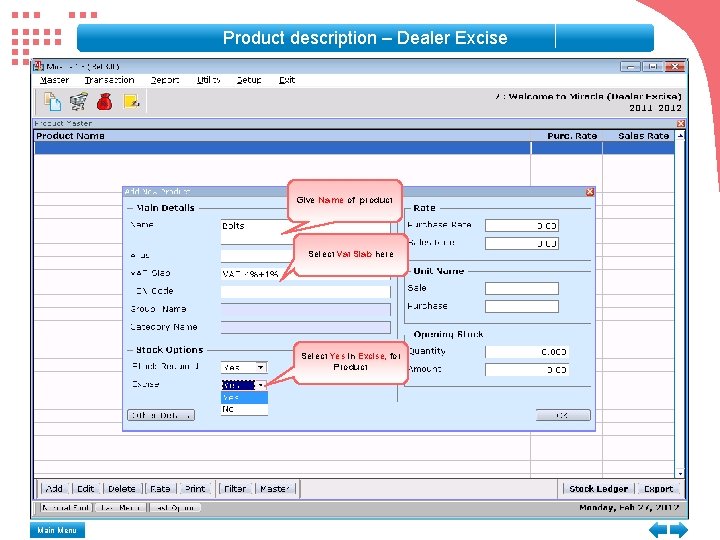Click the Print button in bottom toolbar

[195, 489]
